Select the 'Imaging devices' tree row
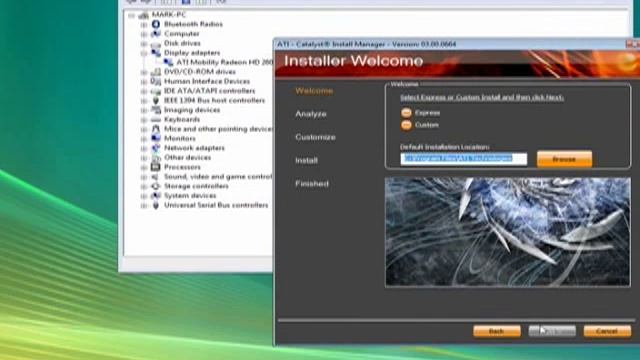640x360 pixels. click(x=192, y=110)
